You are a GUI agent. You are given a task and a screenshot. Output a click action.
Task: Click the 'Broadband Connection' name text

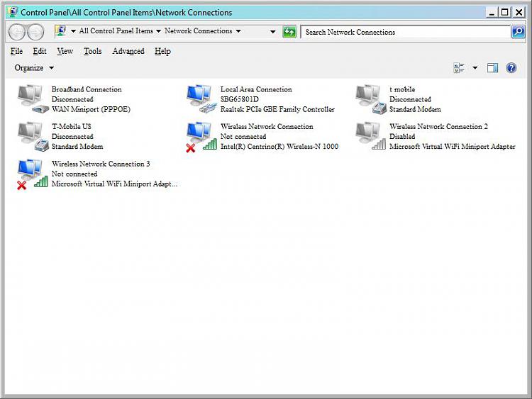(87, 89)
